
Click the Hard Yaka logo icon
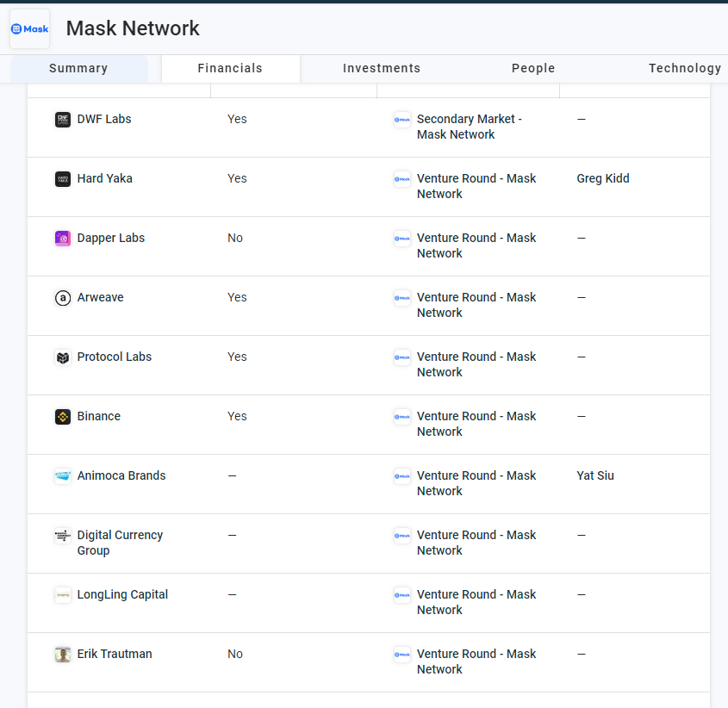62,178
